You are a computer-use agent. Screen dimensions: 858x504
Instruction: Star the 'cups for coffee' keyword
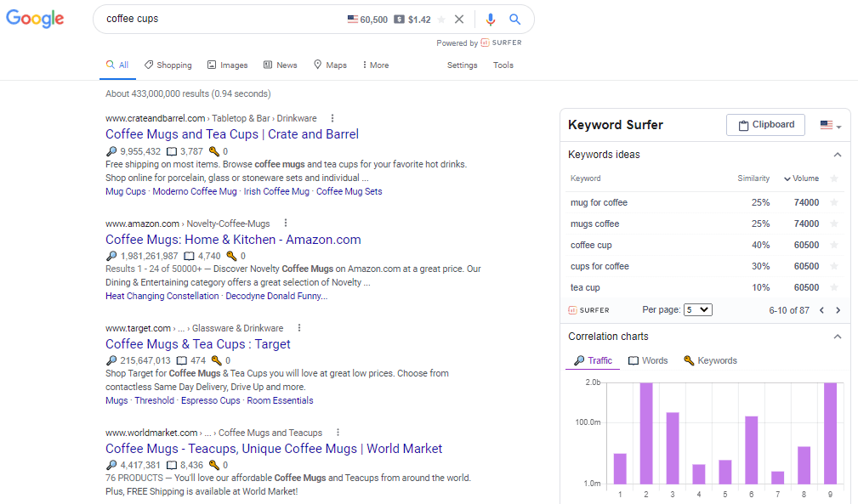coord(834,266)
